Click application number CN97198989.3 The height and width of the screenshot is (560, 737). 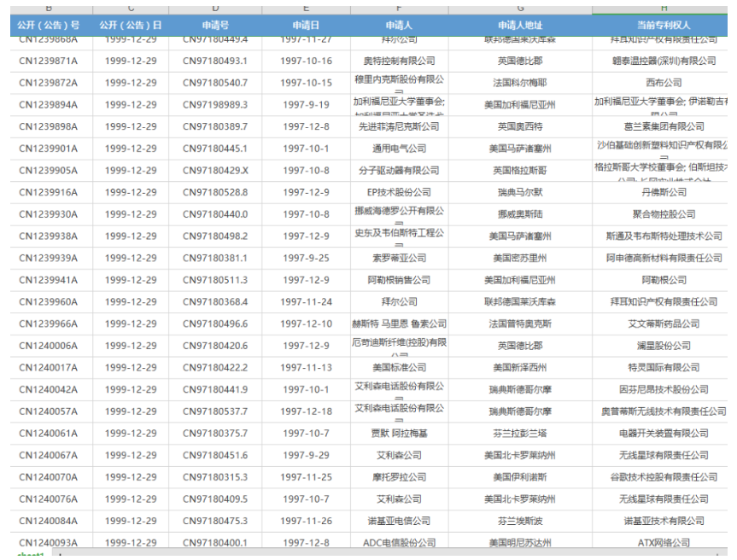tap(215, 105)
